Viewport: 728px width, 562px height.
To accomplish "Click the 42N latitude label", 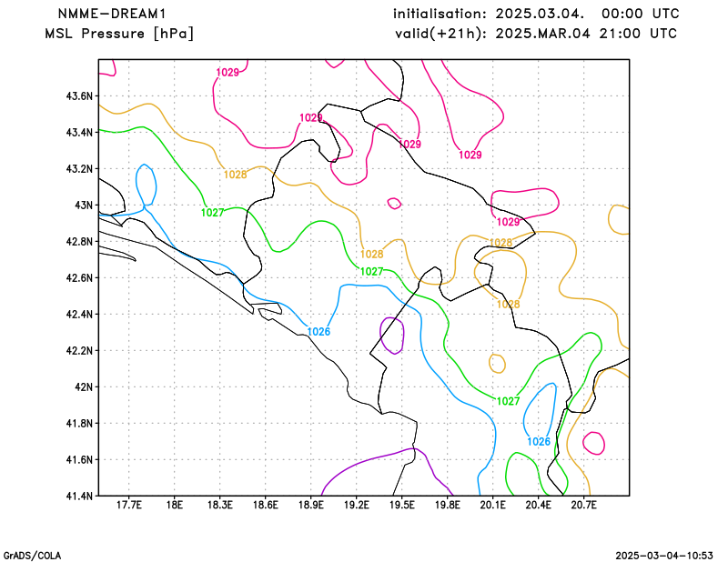I will pos(84,386).
